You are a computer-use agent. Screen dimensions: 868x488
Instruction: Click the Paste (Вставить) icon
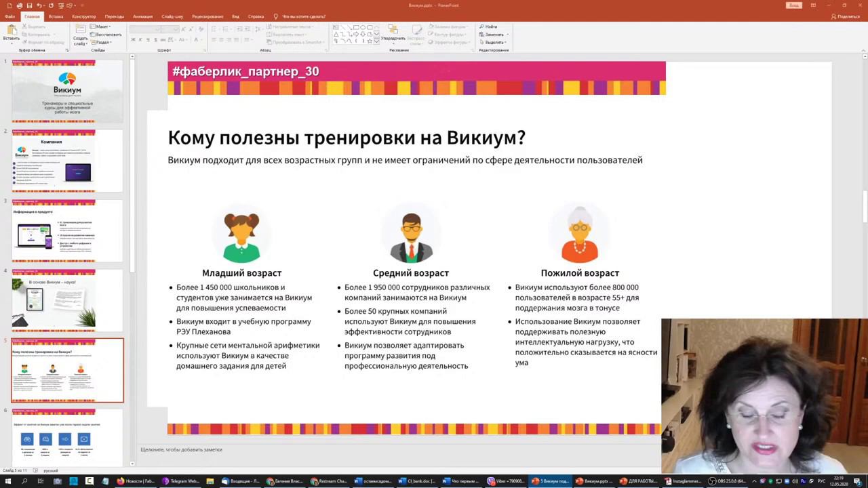(11, 30)
